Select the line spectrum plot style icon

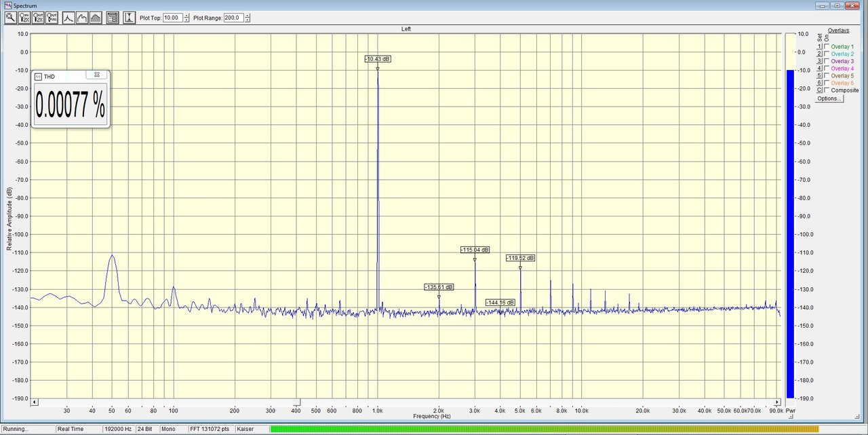point(68,18)
